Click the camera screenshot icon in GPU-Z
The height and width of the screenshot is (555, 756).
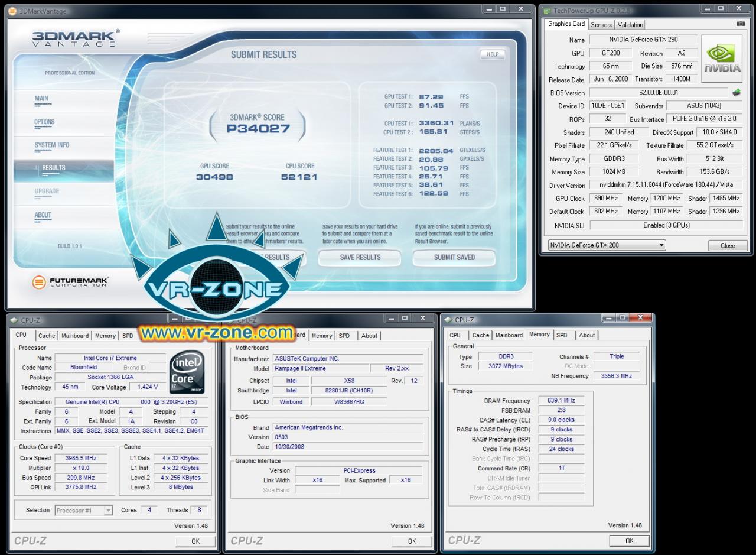coord(741,24)
